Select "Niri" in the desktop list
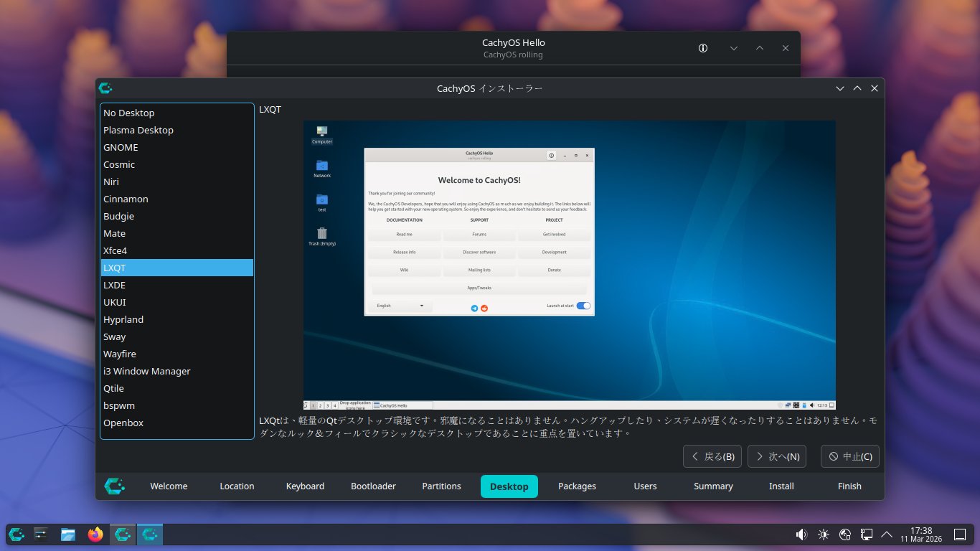This screenshot has width=980, height=551. (x=177, y=182)
